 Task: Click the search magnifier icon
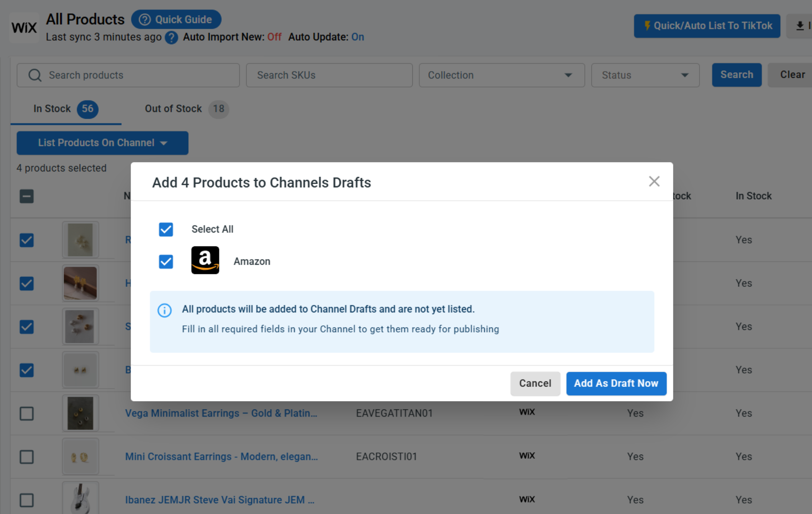click(x=35, y=75)
